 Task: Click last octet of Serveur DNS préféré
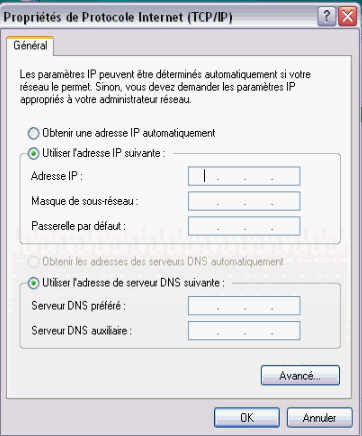pos(286,306)
